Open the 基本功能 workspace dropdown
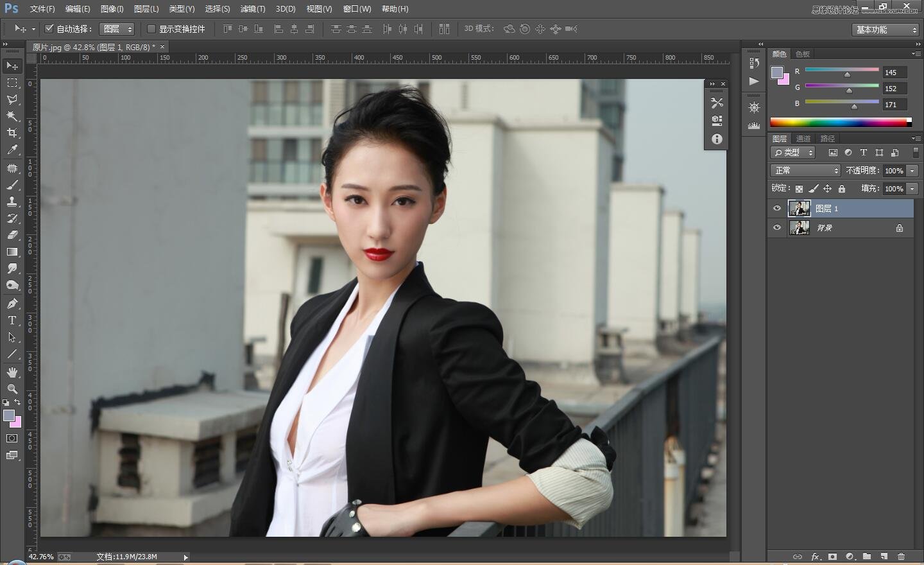 coord(886,30)
